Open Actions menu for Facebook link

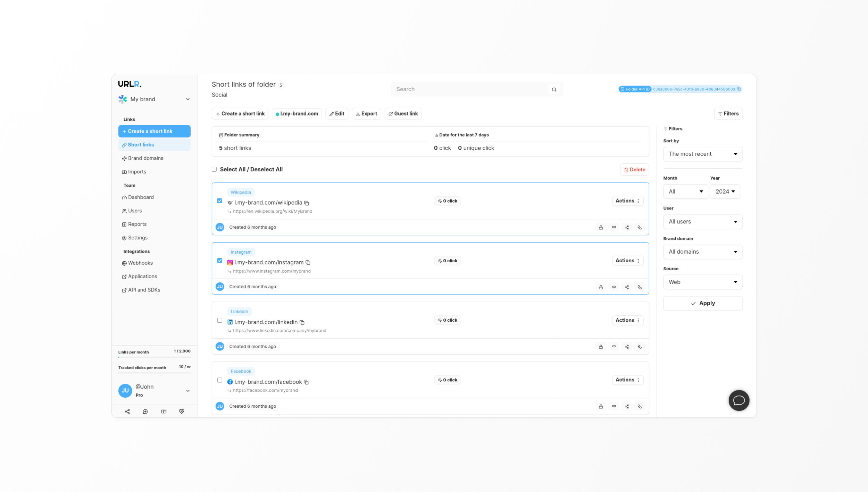(628, 380)
